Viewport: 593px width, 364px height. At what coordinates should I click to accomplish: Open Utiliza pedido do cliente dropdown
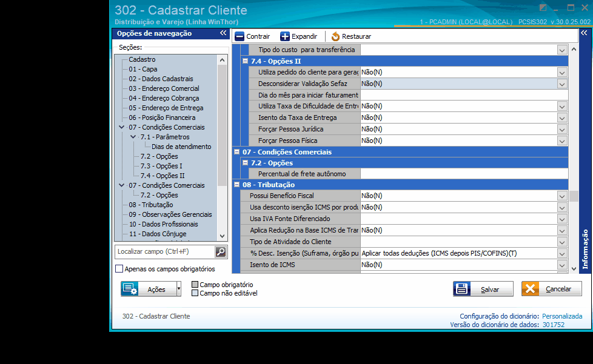562,73
